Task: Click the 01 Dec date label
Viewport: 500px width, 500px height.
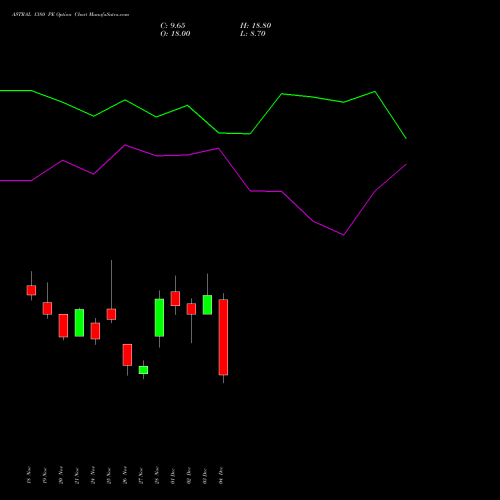Action: (x=173, y=475)
